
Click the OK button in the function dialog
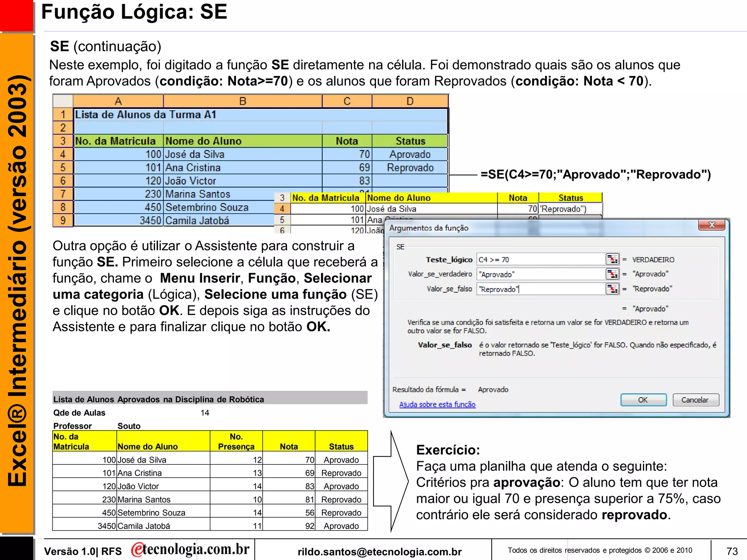coord(643,400)
